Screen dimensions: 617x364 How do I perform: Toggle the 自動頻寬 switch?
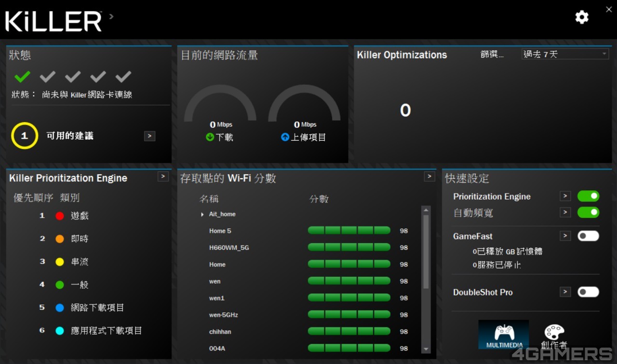click(588, 212)
